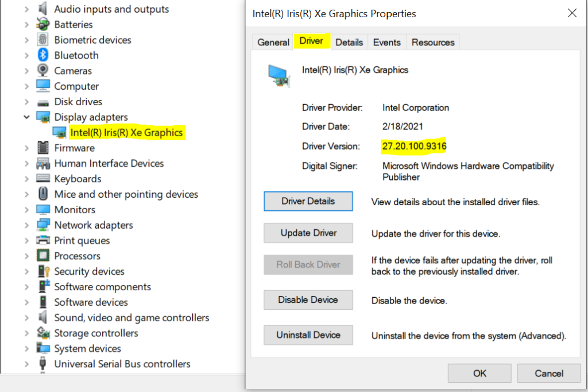588x392 pixels.
Task: Expand the Bluetooth device tree
Action: pyautogui.click(x=27, y=55)
